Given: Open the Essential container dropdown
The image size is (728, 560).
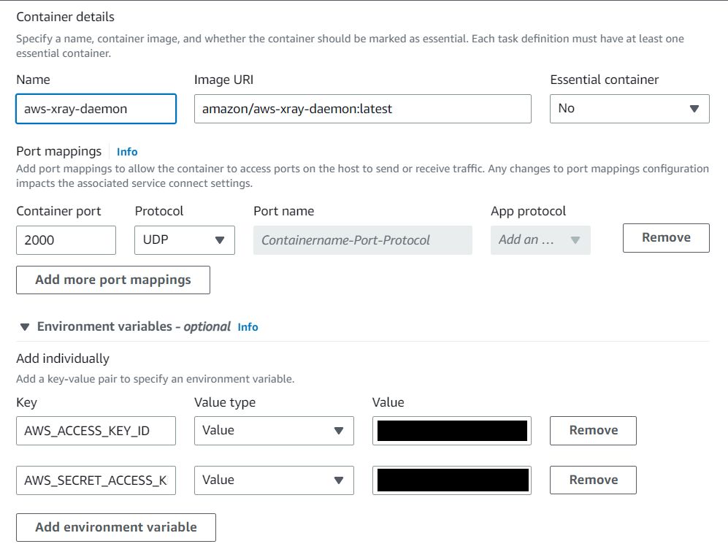Looking at the screenshot, I should coord(629,109).
